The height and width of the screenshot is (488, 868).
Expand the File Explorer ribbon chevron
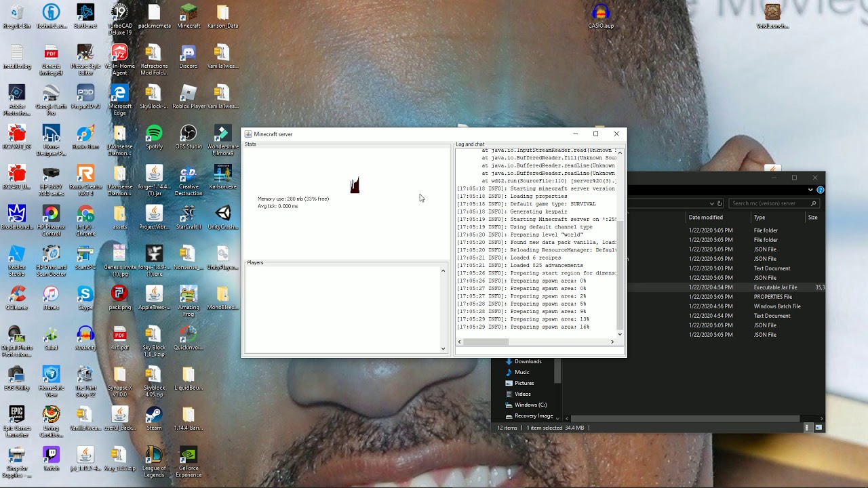tap(810, 190)
